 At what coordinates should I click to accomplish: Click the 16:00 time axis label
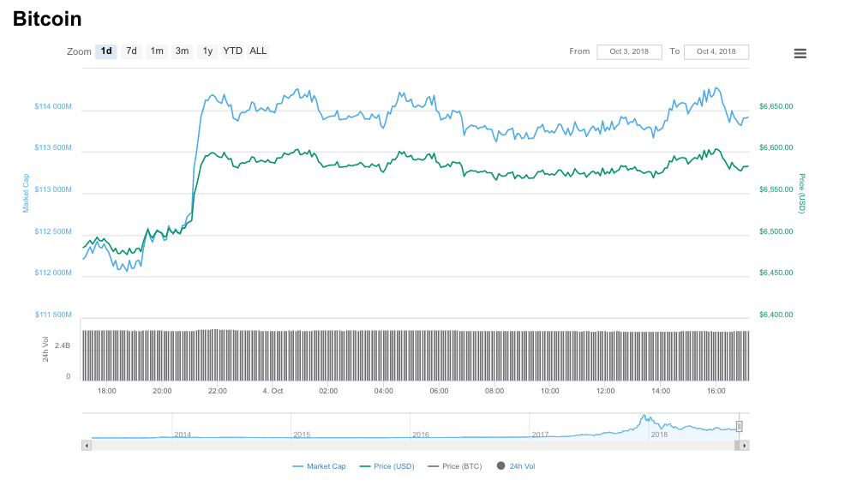click(716, 391)
